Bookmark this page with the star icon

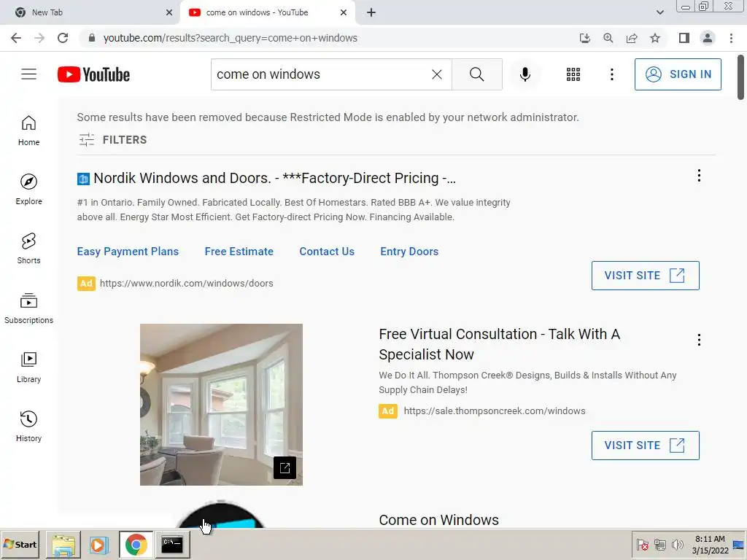click(655, 38)
